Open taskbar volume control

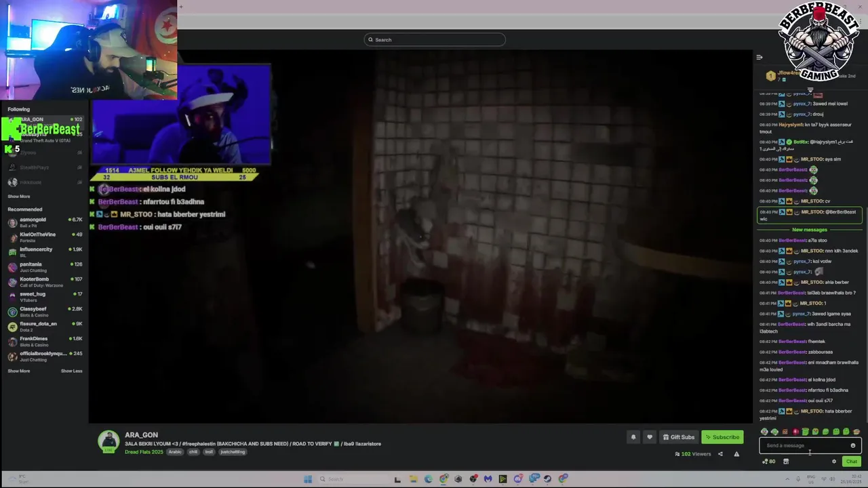coord(833,479)
